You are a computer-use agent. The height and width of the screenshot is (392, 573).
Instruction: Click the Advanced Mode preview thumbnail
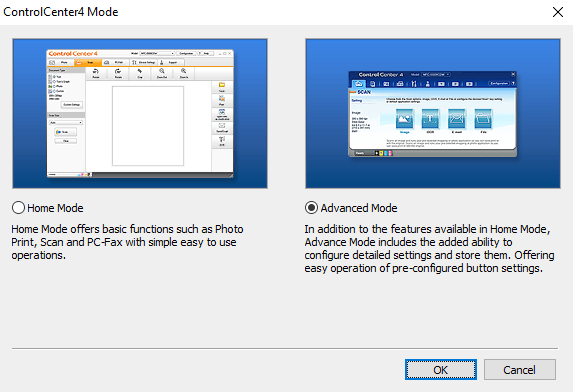433,114
